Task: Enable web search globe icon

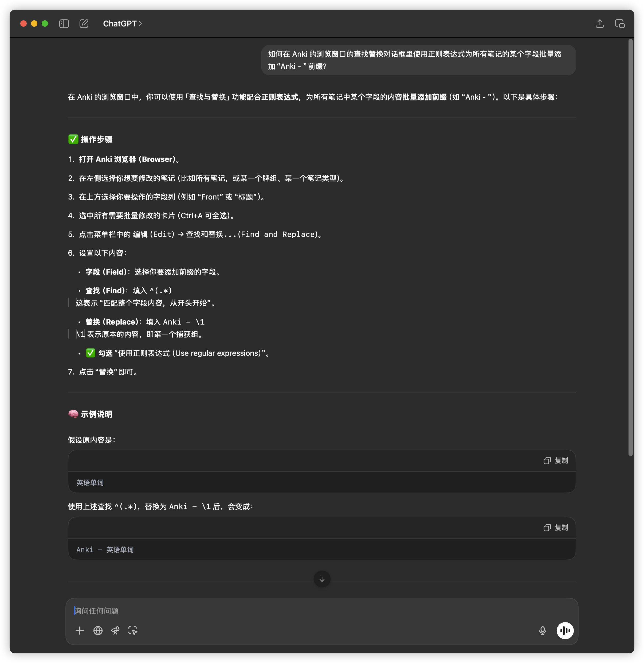Action: [98, 630]
